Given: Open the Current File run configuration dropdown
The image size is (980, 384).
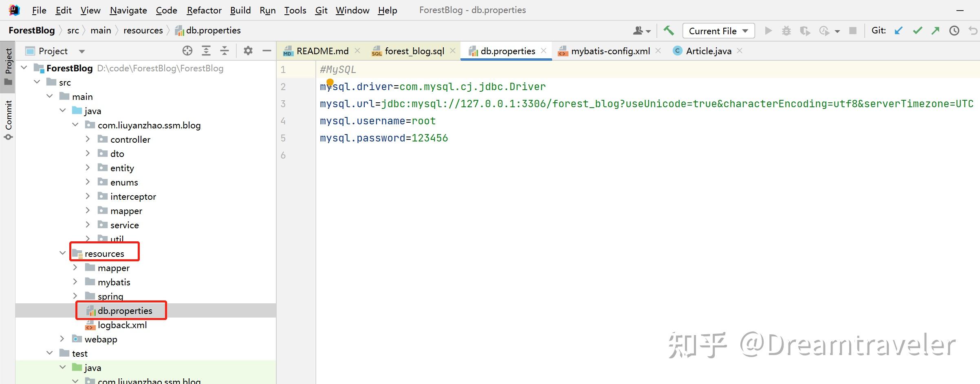Looking at the screenshot, I should 718,31.
